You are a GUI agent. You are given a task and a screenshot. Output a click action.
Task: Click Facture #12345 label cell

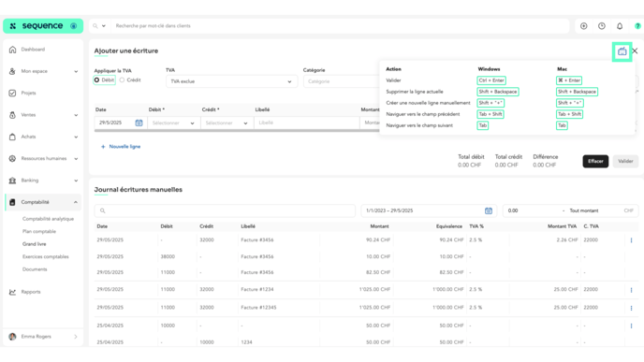pos(258,308)
